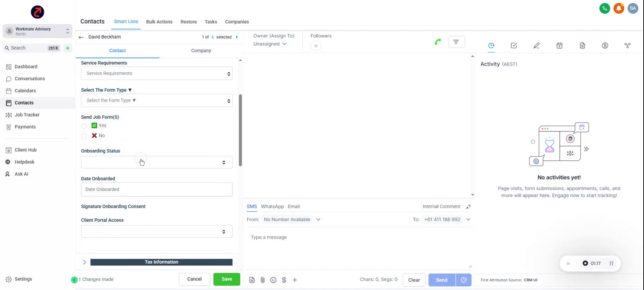Request payment with dollar sign icon

[x=284, y=280]
